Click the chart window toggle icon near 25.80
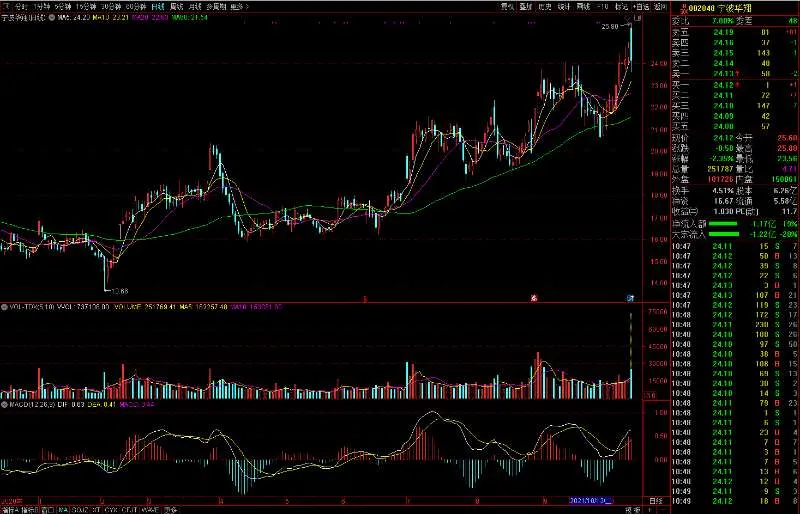Image resolution: width=800 pixels, height=514 pixels. point(637,18)
